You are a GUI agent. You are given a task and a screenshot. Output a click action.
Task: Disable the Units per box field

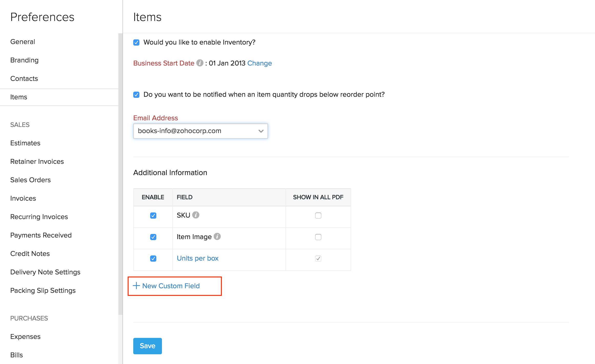(153, 259)
